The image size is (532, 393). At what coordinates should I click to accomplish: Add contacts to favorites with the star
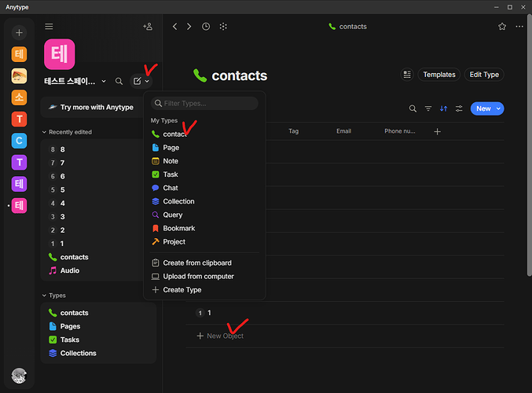point(502,27)
